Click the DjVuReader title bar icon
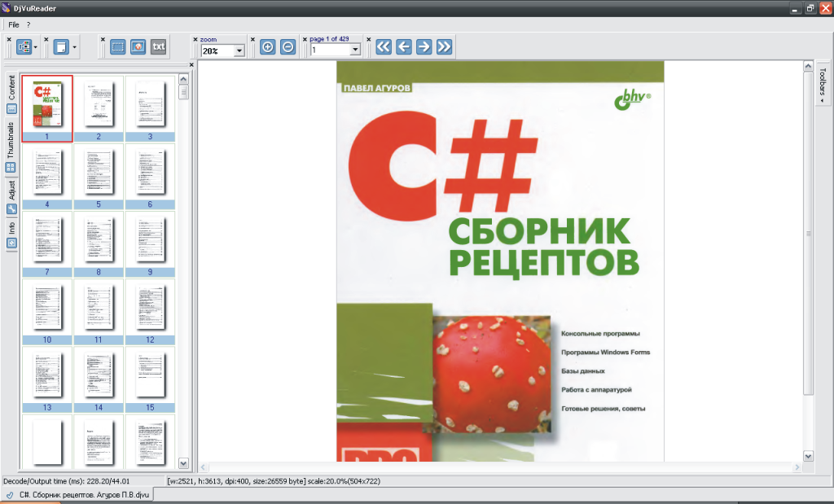 (x=6, y=8)
